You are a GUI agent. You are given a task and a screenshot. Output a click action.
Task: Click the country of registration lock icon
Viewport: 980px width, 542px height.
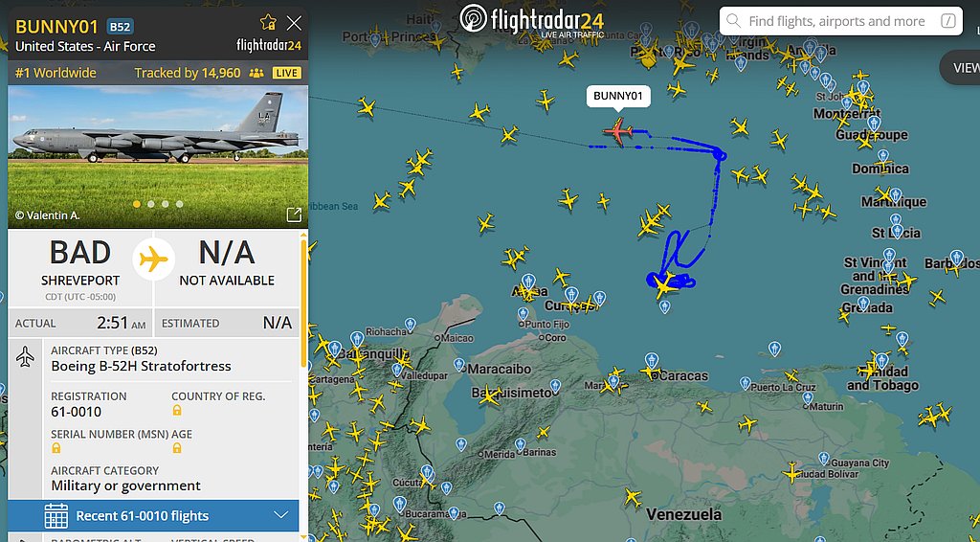click(177, 411)
